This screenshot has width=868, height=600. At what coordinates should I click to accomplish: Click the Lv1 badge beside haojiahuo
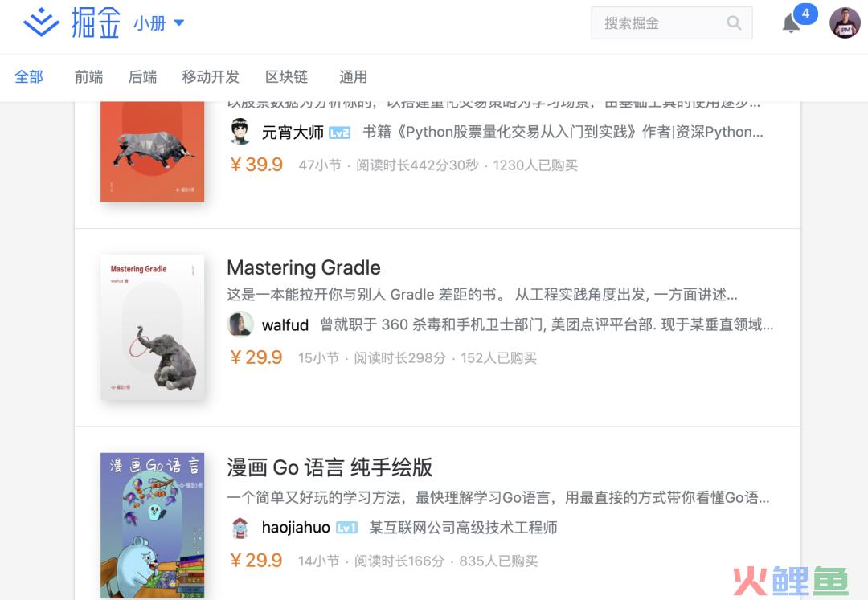click(347, 528)
